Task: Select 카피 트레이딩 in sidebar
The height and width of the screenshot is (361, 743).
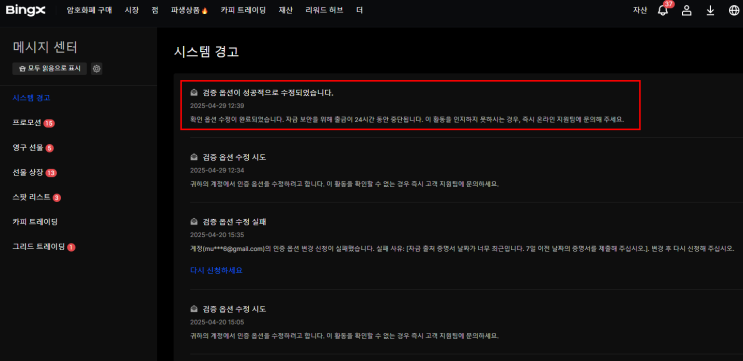Action: tap(36, 222)
